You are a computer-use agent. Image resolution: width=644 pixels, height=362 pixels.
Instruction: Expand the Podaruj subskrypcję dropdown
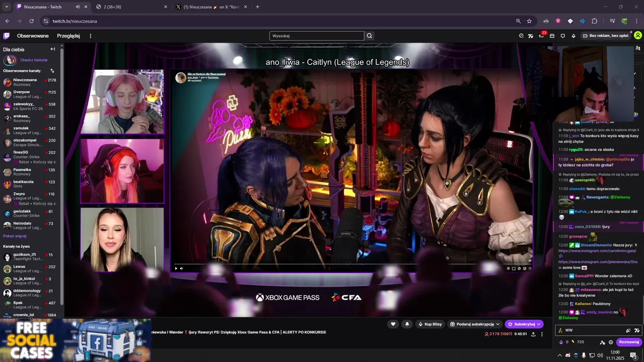coord(474,324)
